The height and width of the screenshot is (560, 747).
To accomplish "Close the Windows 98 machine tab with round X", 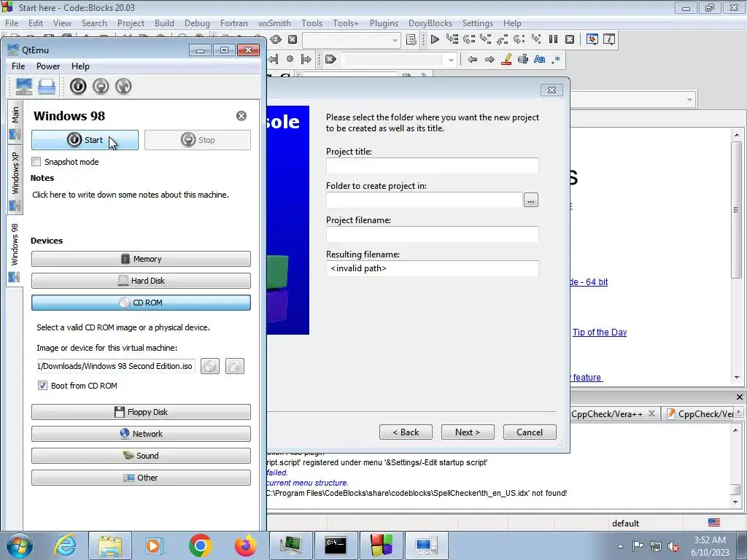I will click(x=241, y=116).
